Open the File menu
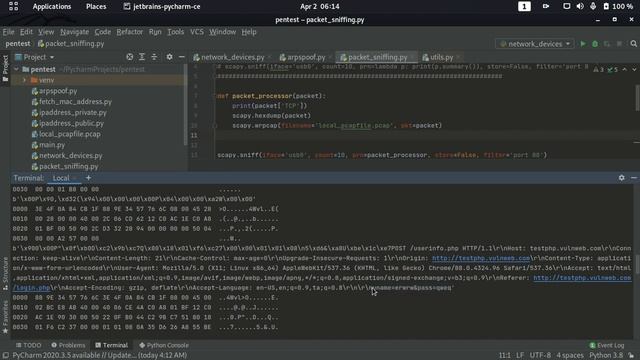 click(x=9, y=31)
